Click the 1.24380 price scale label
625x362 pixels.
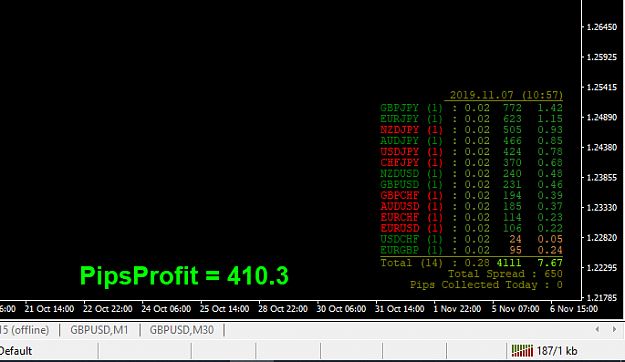(602, 148)
